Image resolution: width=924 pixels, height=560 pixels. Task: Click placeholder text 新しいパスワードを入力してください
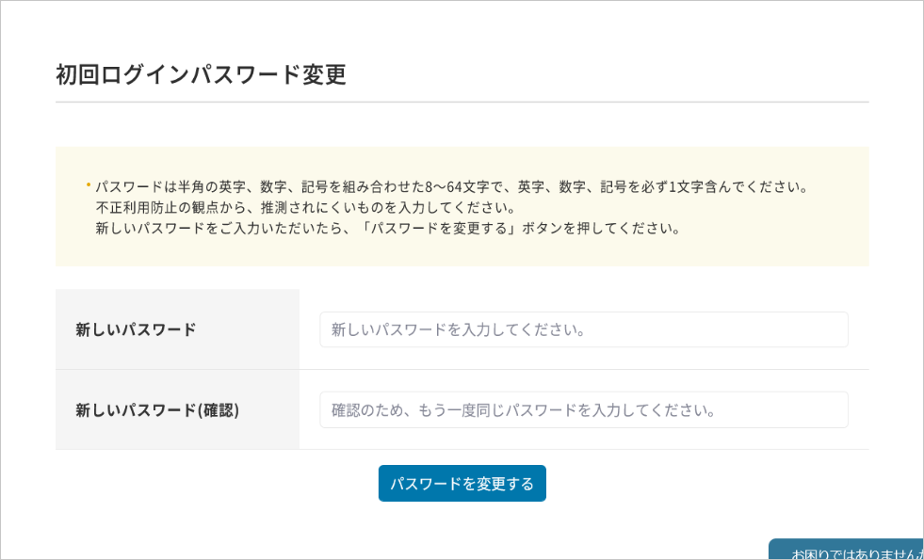click(460, 330)
